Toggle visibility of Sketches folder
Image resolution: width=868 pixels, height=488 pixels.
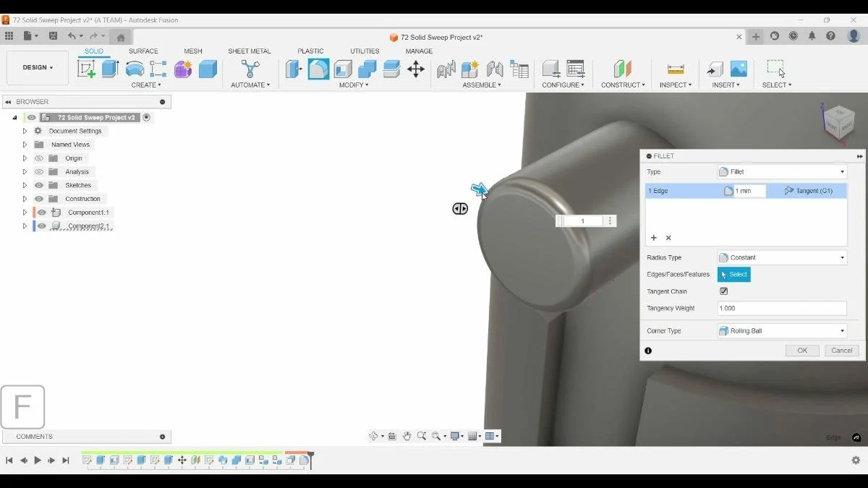tap(39, 185)
